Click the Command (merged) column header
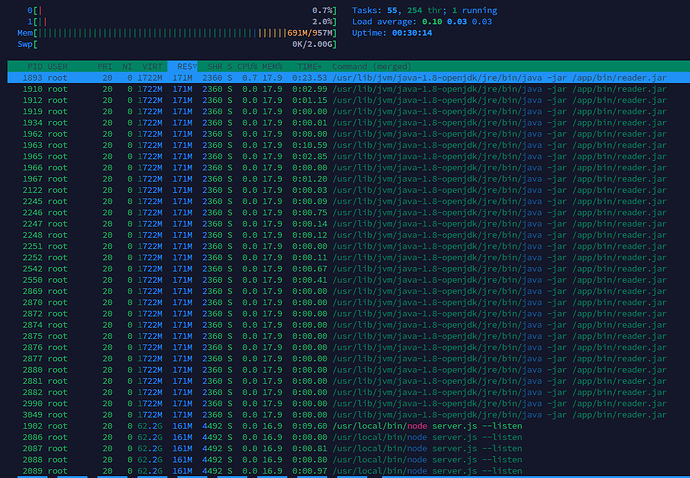 [372, 66]
